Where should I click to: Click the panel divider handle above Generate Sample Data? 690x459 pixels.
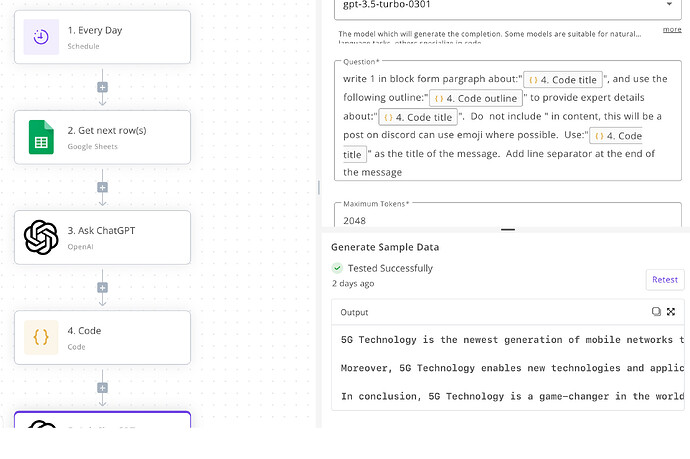tap(508, 229)
